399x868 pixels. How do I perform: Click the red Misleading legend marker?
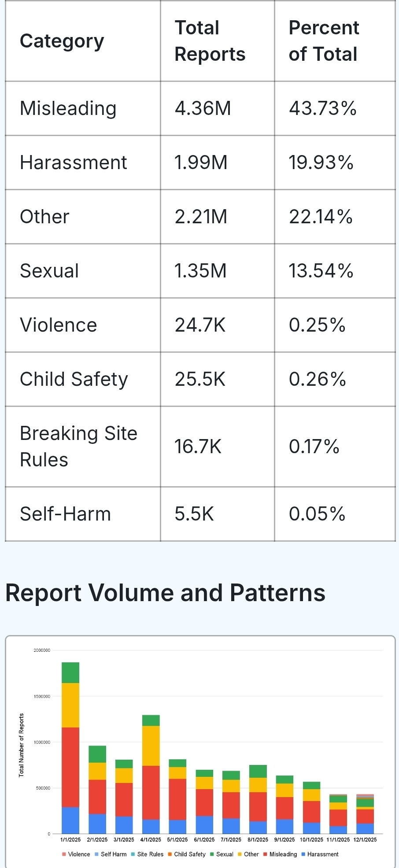tap(266, 854)
